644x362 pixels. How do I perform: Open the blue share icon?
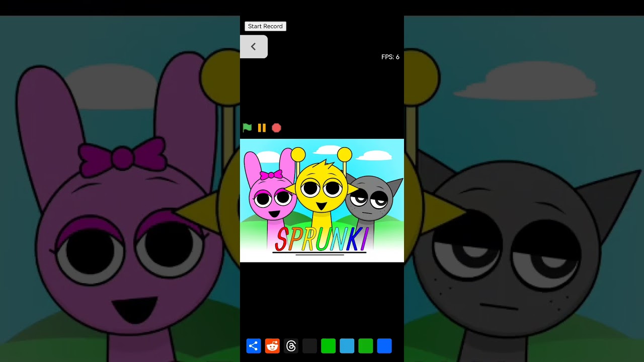point(254,346)
